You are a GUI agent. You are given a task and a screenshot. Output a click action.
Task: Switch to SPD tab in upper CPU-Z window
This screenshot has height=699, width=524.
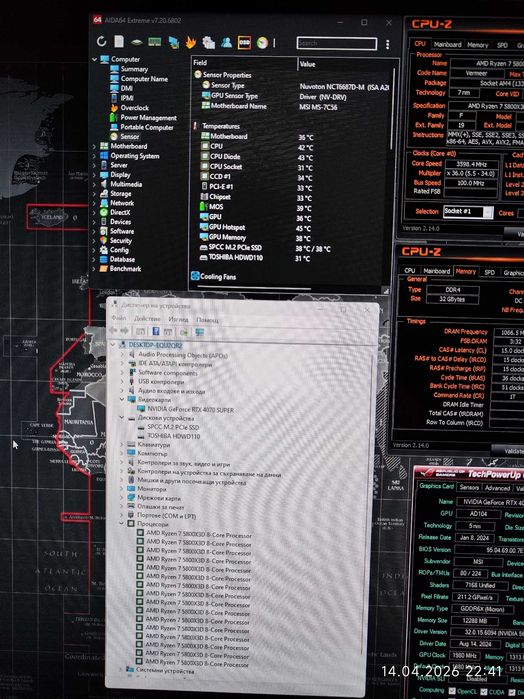pyautogui.click(x=502, y=45)
